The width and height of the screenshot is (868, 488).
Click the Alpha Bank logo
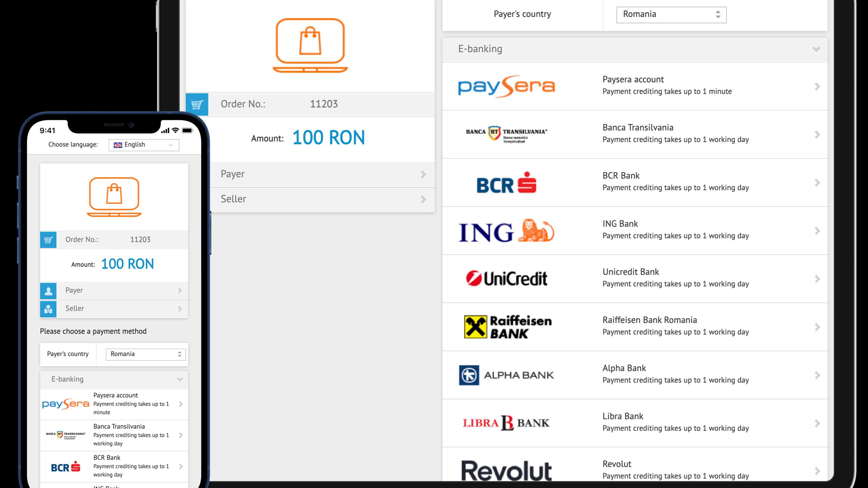[506, 375]
